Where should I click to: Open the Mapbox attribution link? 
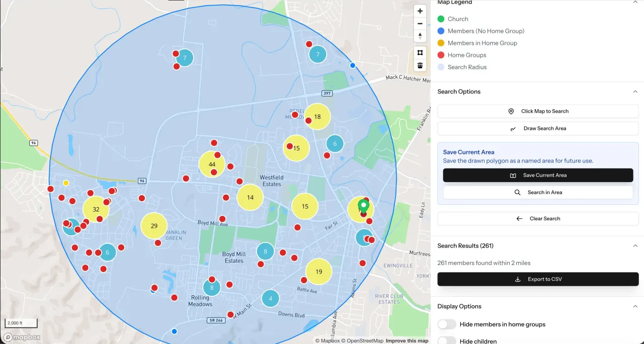tap(328, 340)
